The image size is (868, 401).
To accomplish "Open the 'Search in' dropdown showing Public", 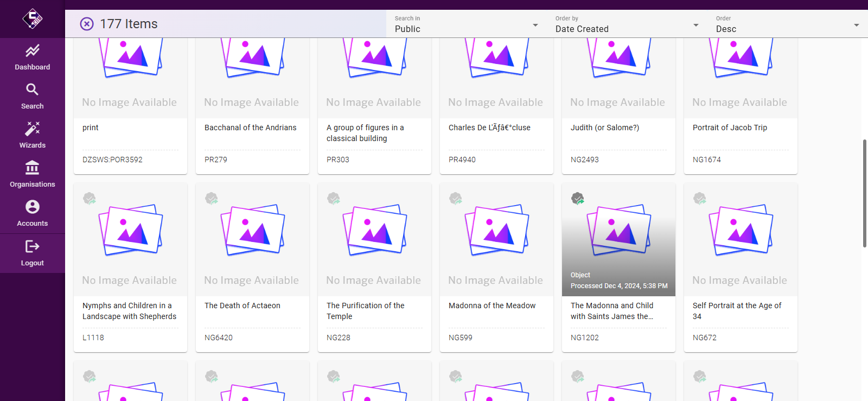I will [x=467, y=24].
